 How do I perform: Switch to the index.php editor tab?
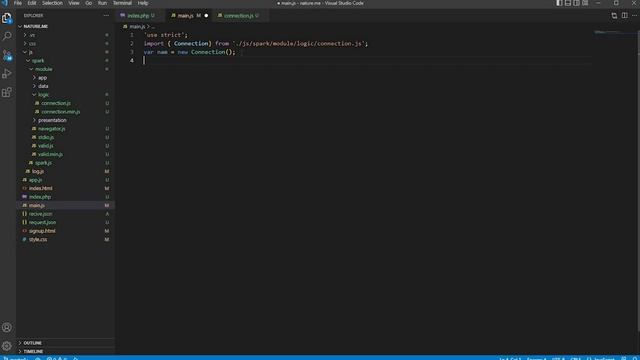pyautogui.click(x=139, y=16)
